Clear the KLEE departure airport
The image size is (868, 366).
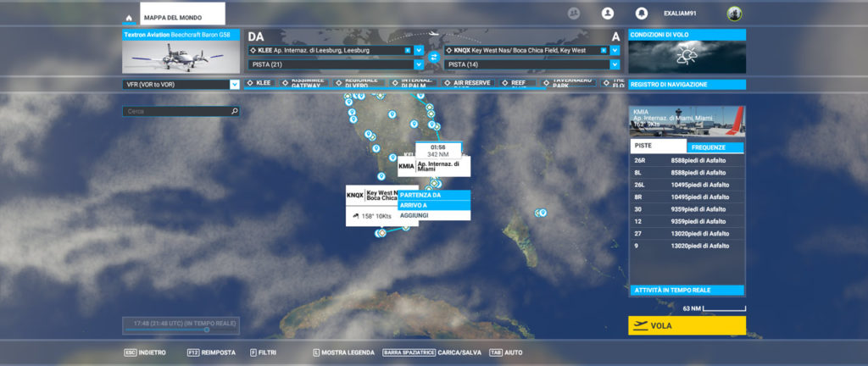point(408,50)
